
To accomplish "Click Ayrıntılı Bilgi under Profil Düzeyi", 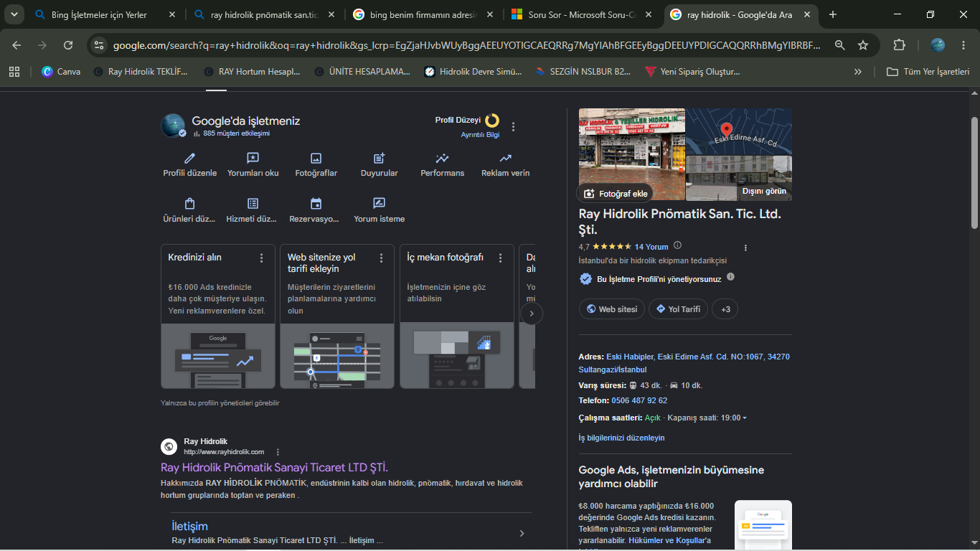I will (x=480, y=135).
